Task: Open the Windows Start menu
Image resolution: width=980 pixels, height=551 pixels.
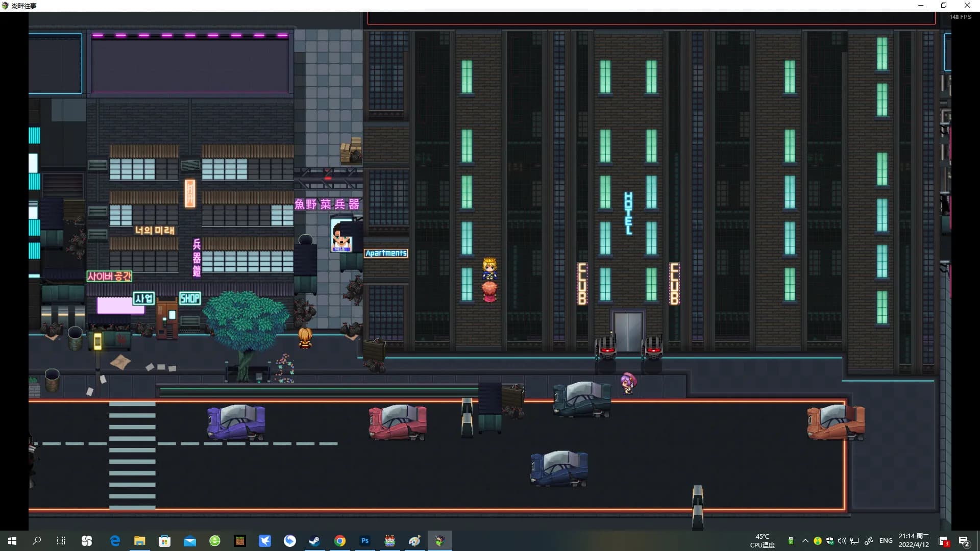Action: [x=12, y=541]
